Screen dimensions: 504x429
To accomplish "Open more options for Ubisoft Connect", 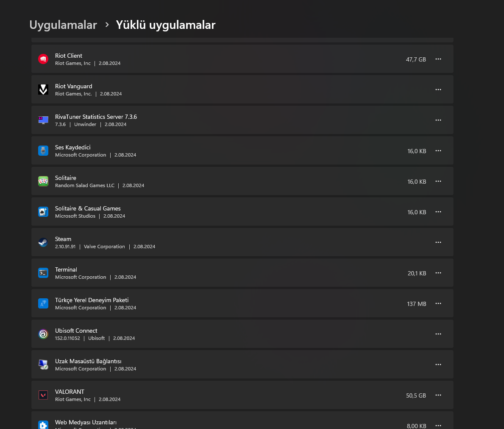I will point(438,334).
